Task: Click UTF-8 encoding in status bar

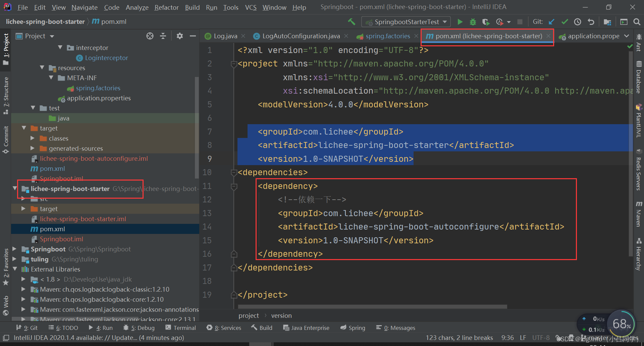Action: click(x=541, y=338)
